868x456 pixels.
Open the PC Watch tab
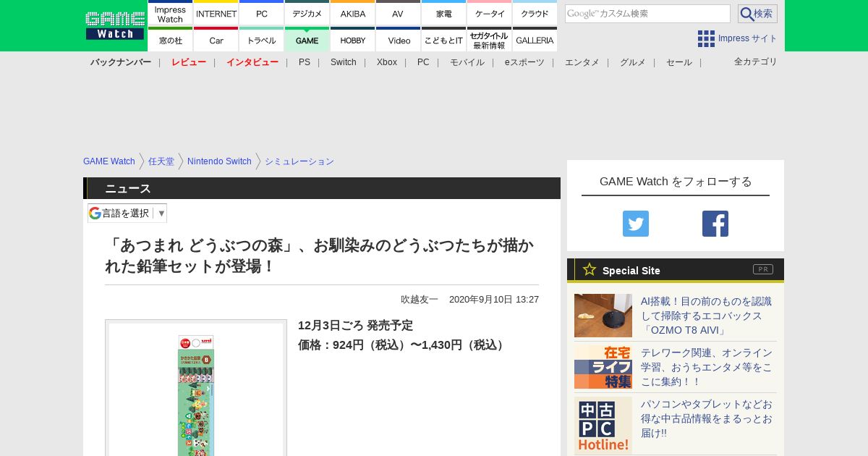(x=262, y=14)
